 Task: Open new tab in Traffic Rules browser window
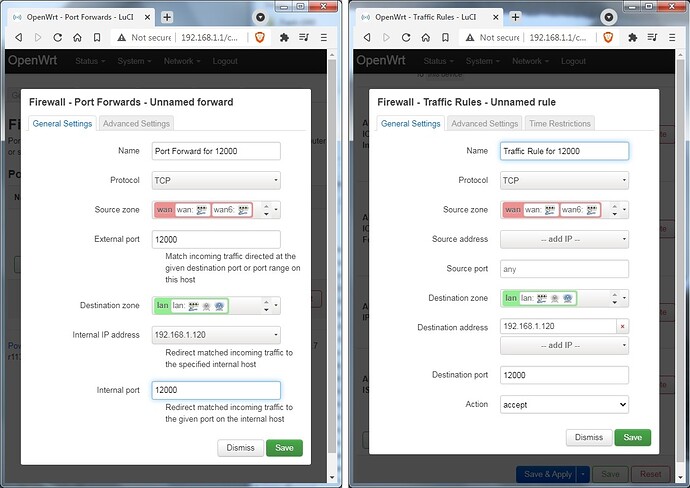[515, 17]
